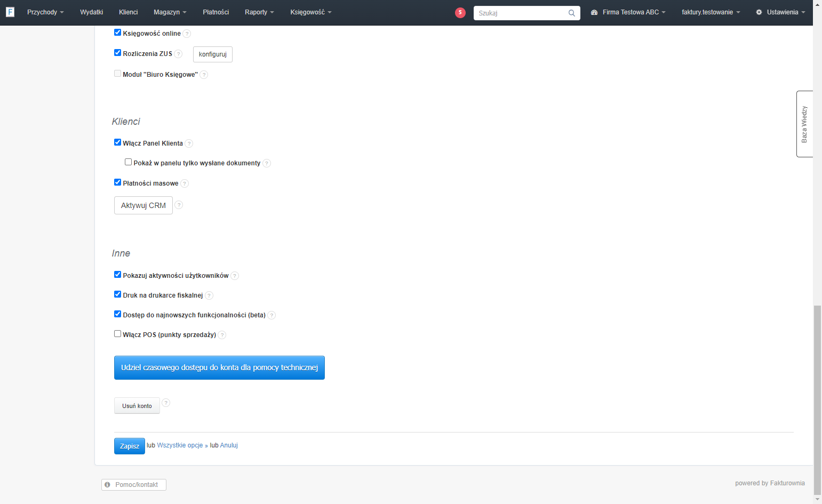The height and width of the screenshot is (504, 822).
Task: Show help for beta functionality access
Action: coord(272,315)
